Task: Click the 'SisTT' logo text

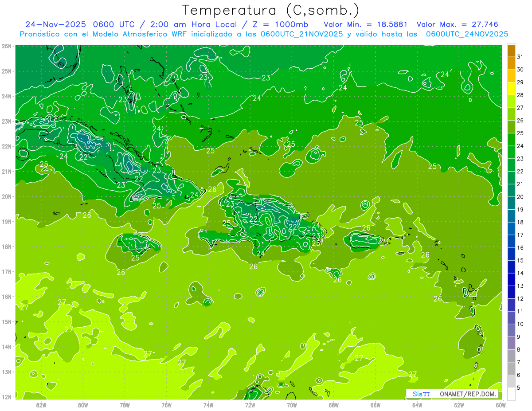Action: click(421, 394)
